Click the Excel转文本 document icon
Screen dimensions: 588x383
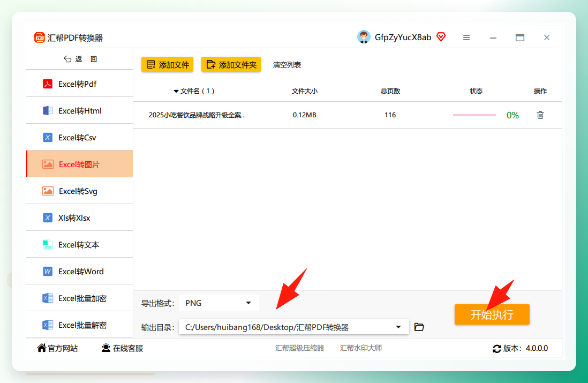coord(48,245)
